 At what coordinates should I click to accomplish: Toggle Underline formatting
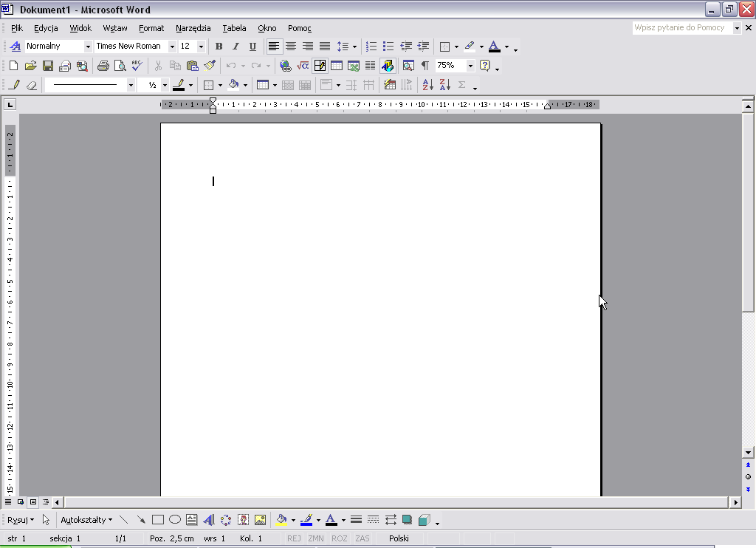(x=252, y=47)
